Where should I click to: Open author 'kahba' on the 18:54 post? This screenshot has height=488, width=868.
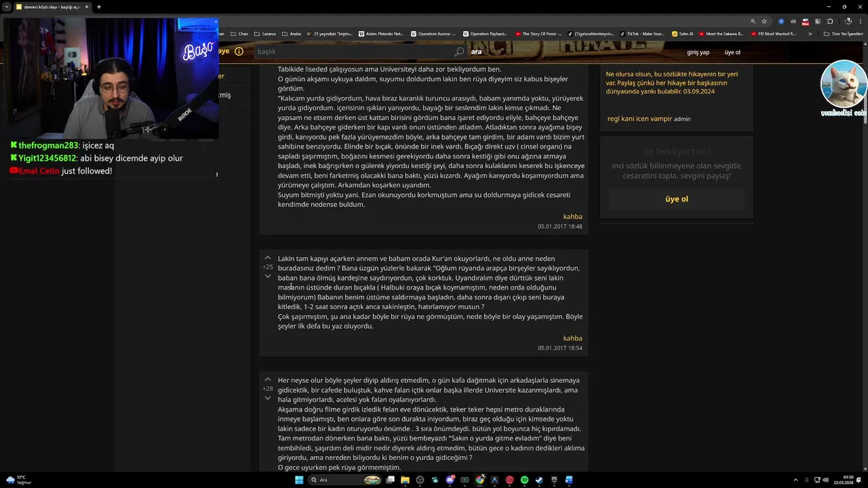coord(572,338)
